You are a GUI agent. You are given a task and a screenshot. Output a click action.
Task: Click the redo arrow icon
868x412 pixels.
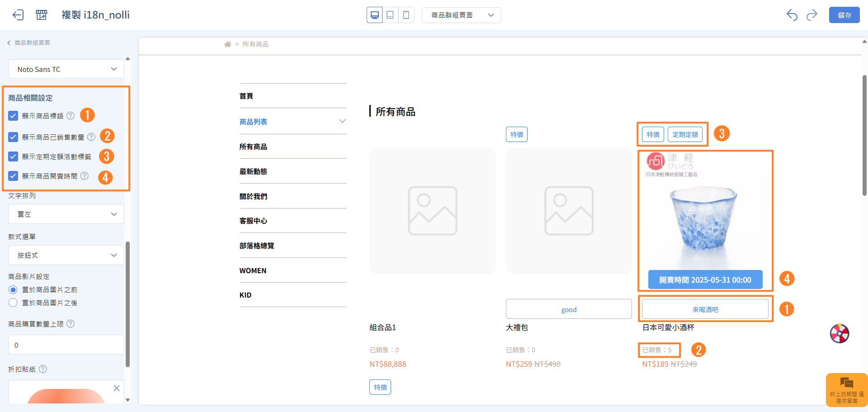click(812, 15)
